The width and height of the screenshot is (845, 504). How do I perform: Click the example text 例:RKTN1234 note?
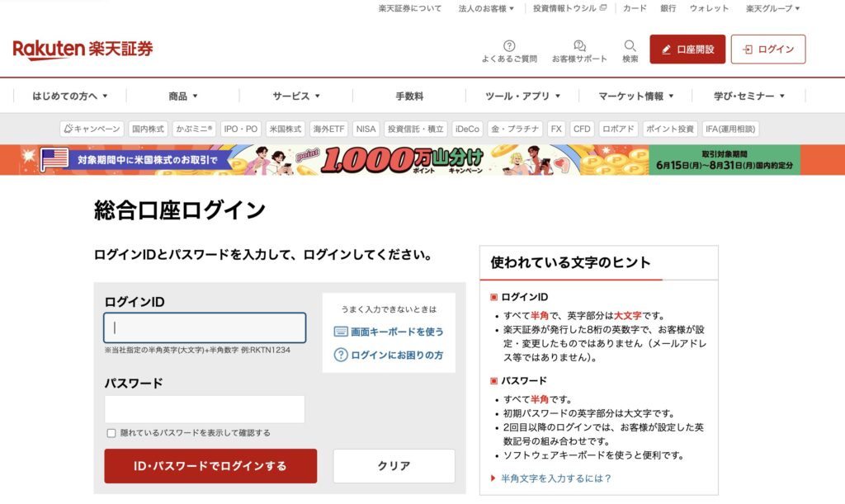[265, 350]
